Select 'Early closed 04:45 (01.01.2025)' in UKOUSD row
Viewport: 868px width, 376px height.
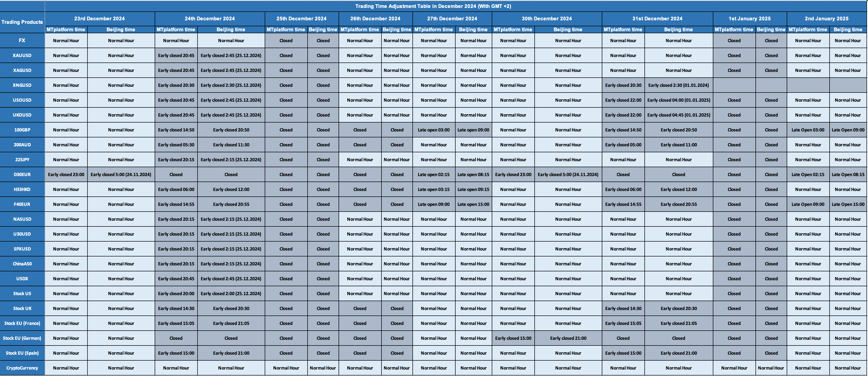click(x=679, y=115)
